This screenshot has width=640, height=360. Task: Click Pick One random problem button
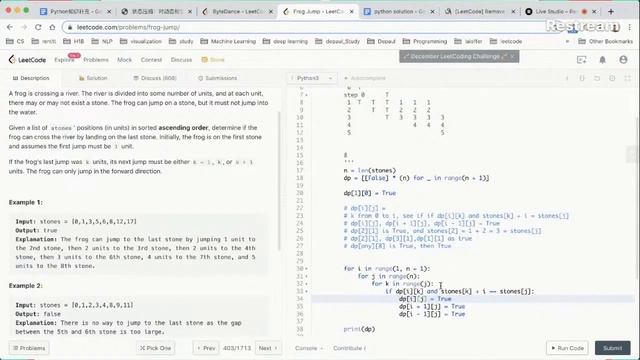[x=156, y=348]
